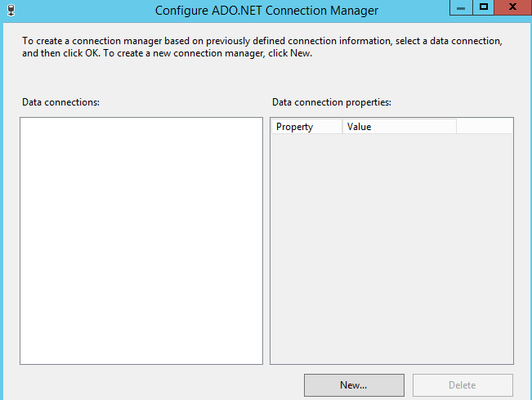Click the instruction paragraph at the top
The width and height of the screenshot is (532, 400).
262,47
